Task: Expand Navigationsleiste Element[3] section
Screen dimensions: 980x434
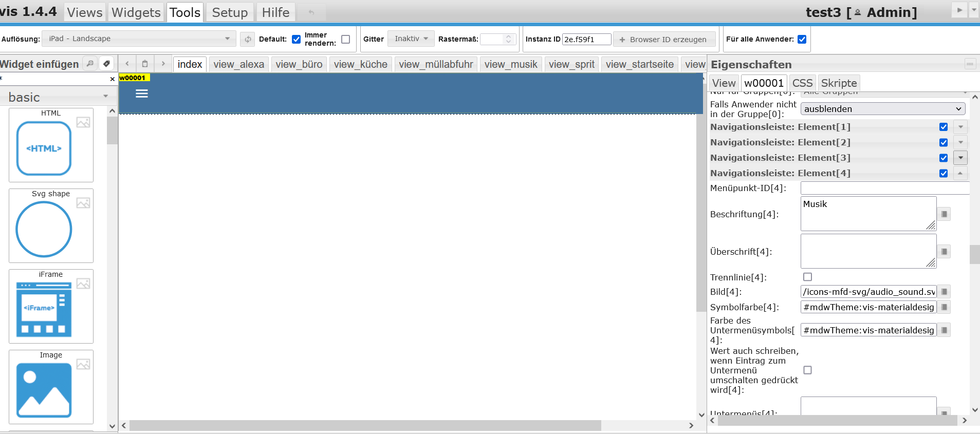Action: point(960,158)
